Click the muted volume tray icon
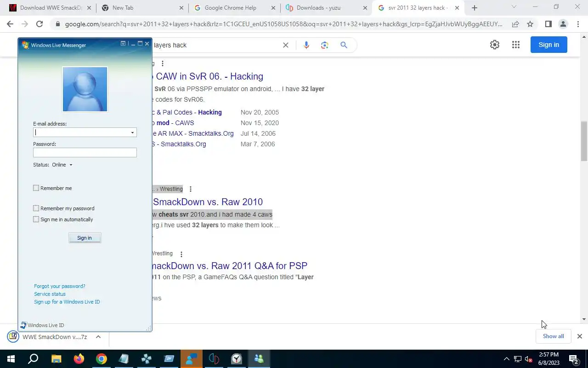Image resolution: width=588 pixels, height=368 pixels. [529, 359]
